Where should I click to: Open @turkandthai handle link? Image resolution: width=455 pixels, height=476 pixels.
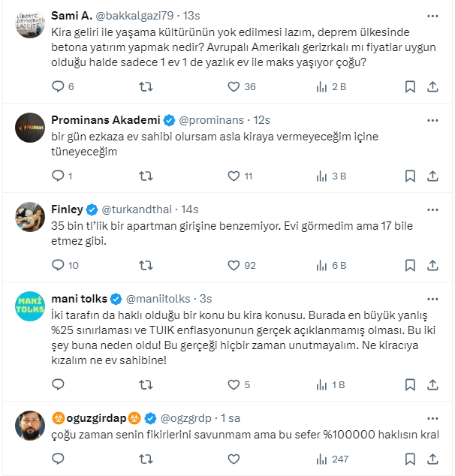(x=139, y=209)
